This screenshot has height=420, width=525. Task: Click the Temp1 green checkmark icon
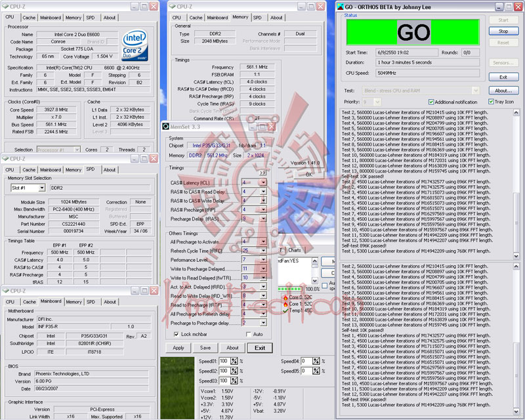285,310
